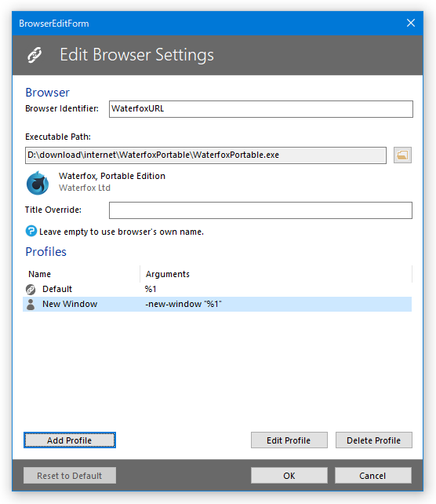436x504 pixels.
Task: Click the Edit Profile button
Action: click(x=289, y=440)
